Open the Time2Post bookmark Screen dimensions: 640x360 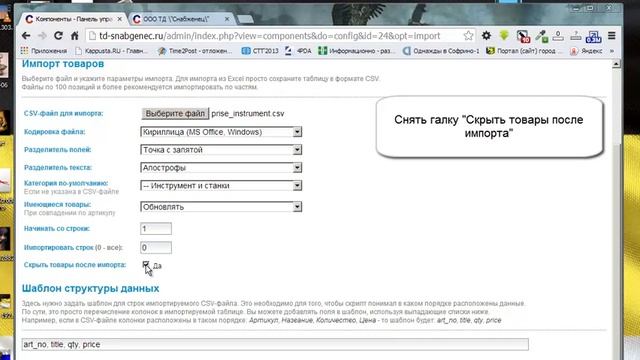[196, 51]
